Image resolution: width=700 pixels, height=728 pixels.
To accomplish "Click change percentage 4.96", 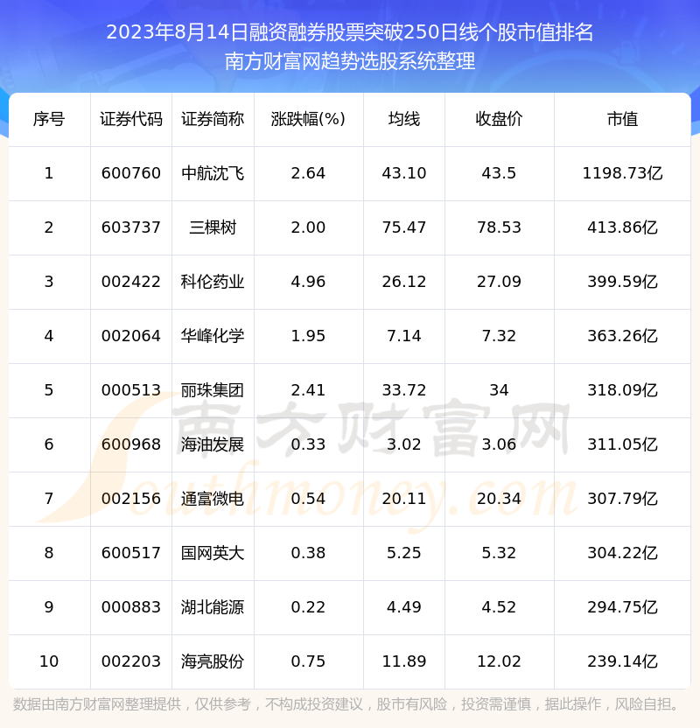I will coord(308,282).
